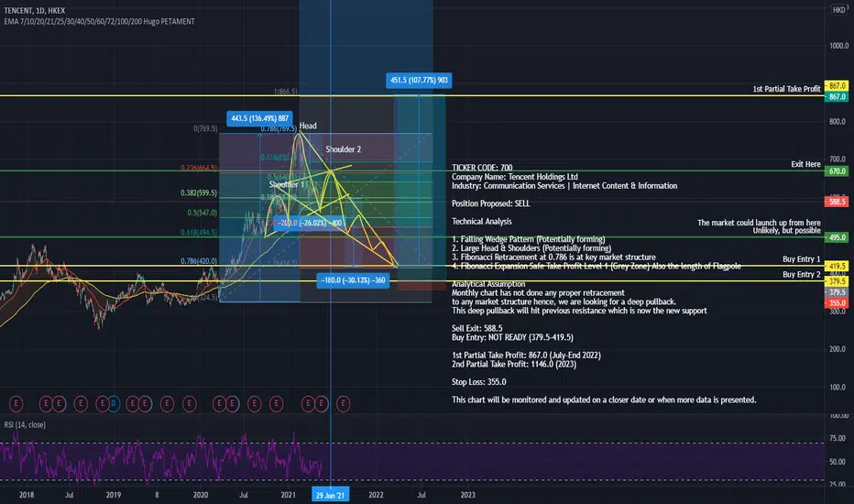The width and height of the screenshot is (854, 504).
Task: Click the 'Shoulder 2' pattern label
Action: tap(343, 149)
